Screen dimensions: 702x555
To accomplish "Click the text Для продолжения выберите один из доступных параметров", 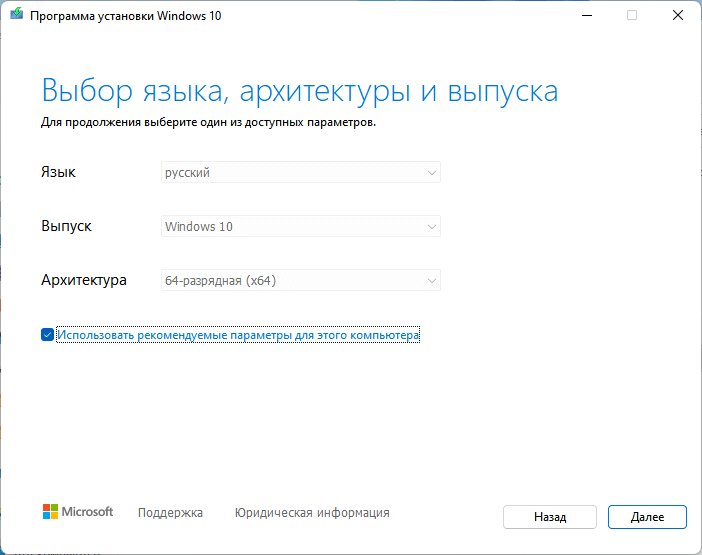I will (x=208, y=122).
